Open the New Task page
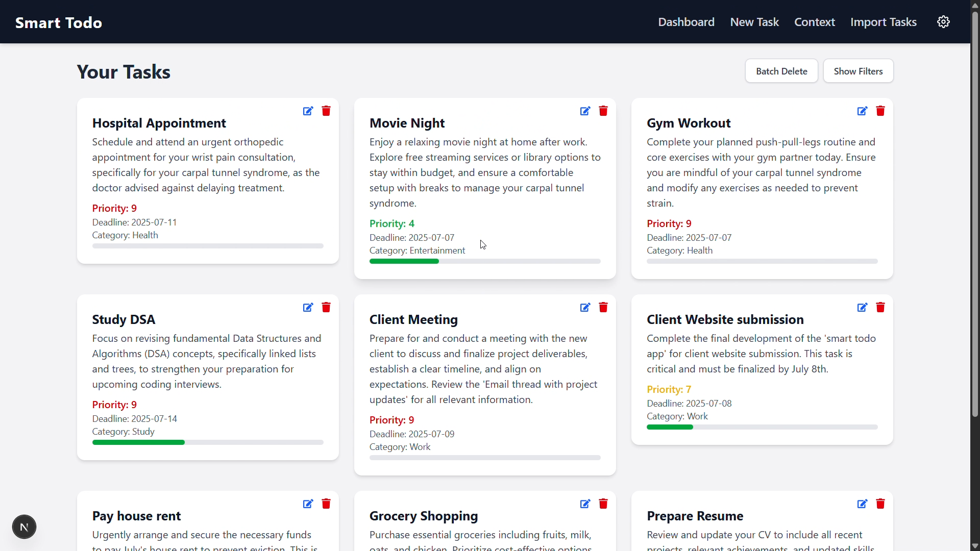Screen dimensions: 980x551 click(754, 22)
